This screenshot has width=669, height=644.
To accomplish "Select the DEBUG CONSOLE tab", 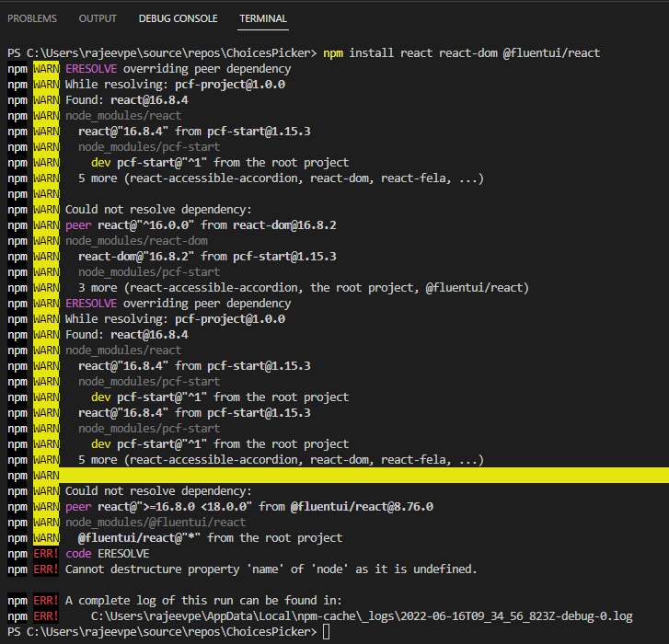I will click(x=179, y=18).
